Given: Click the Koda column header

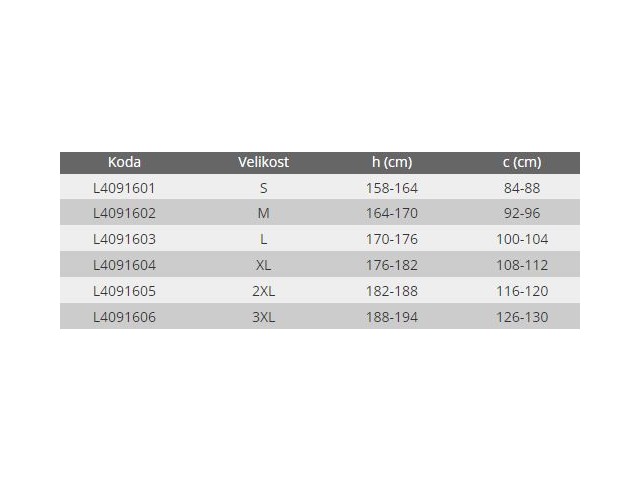Looking at the screenshot, I should point(124,162).
